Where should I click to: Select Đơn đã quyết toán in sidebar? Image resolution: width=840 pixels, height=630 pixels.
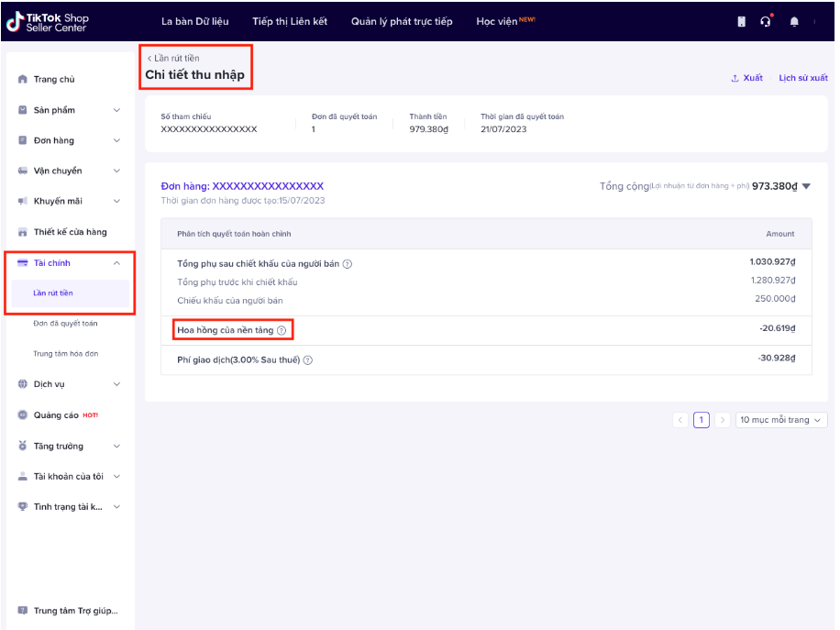coord(65,324)
